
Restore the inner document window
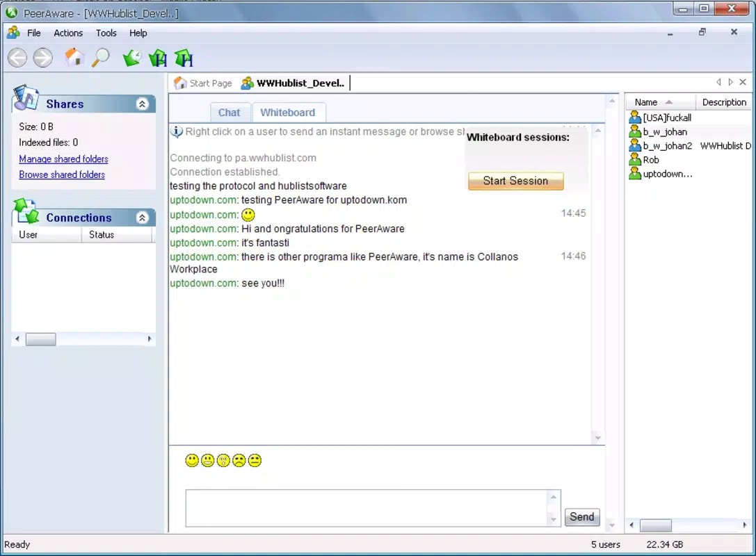click(x=702, y=32)
